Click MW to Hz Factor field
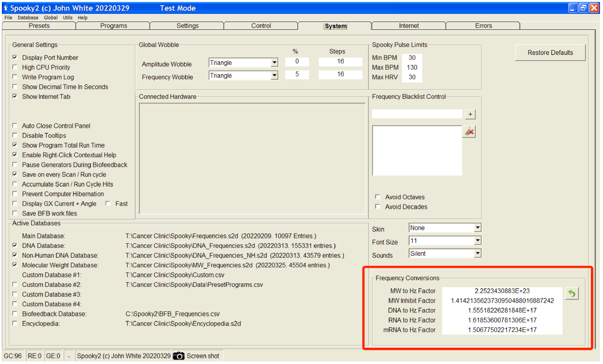 [502, 291]
